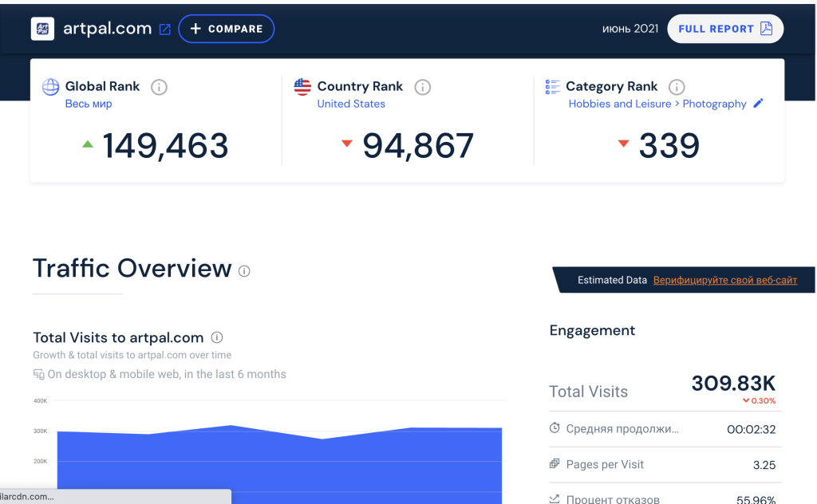
Task: Click the 339 category rank value
Action: (x=669, y=145)
